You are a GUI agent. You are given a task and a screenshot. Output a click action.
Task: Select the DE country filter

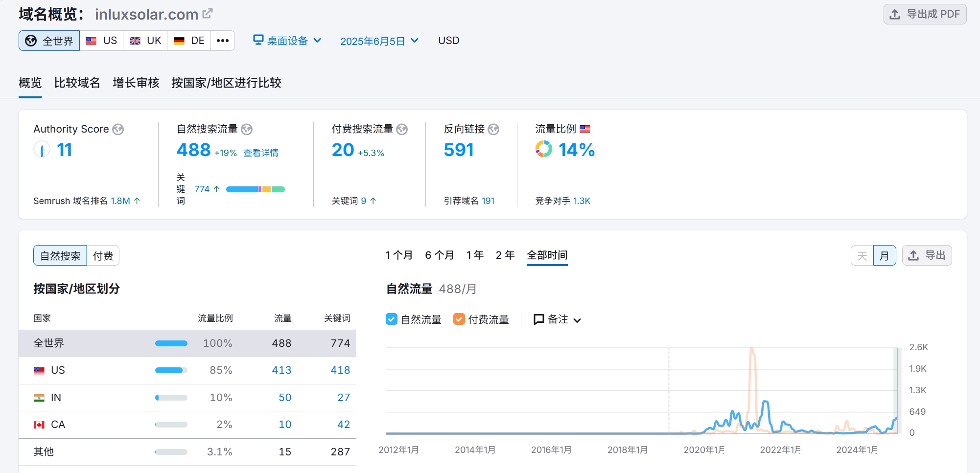coord(189,41)
